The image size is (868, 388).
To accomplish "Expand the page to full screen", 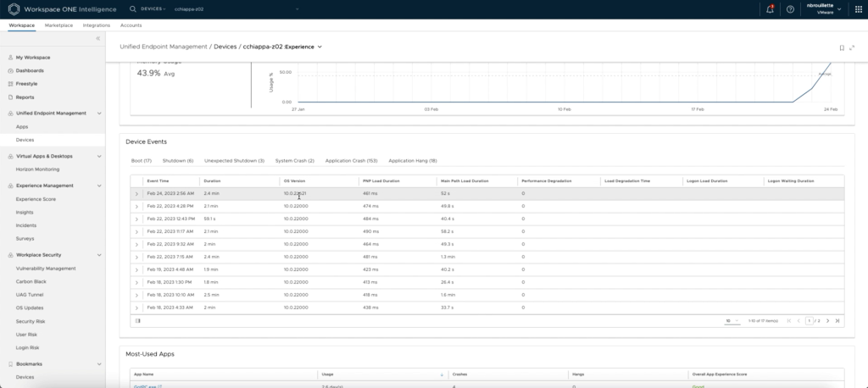I will (x=852, y=47).
